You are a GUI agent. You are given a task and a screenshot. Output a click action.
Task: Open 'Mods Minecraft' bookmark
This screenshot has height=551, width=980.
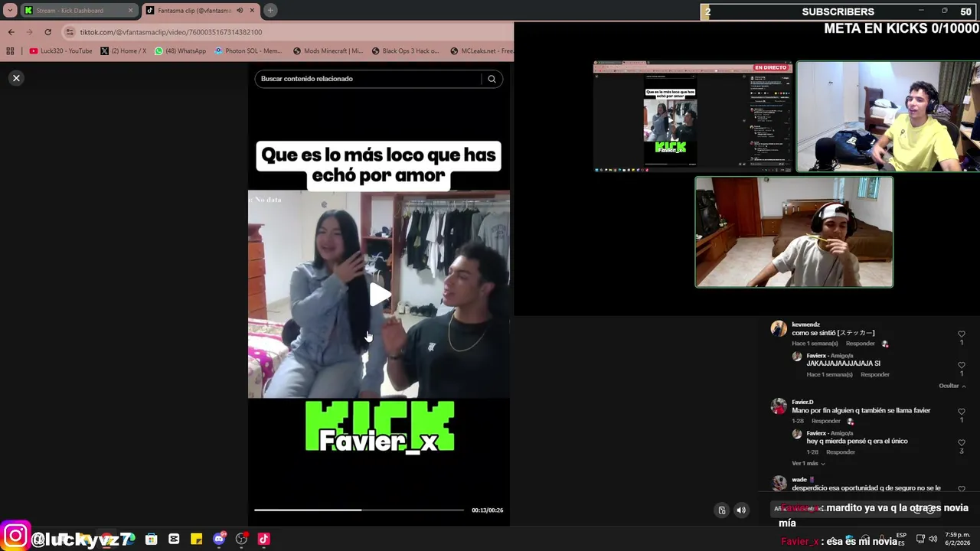328,51
